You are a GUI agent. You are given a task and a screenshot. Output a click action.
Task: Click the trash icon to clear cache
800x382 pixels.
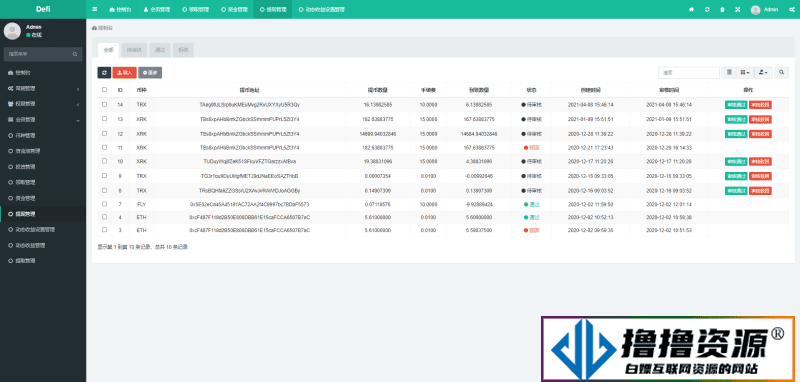(722, 9)
